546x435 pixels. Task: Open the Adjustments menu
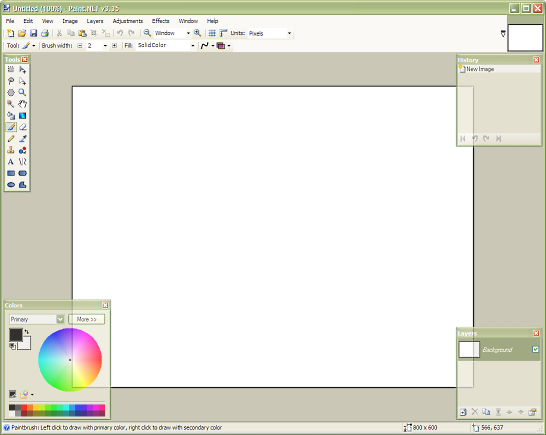tap(128, 21)
